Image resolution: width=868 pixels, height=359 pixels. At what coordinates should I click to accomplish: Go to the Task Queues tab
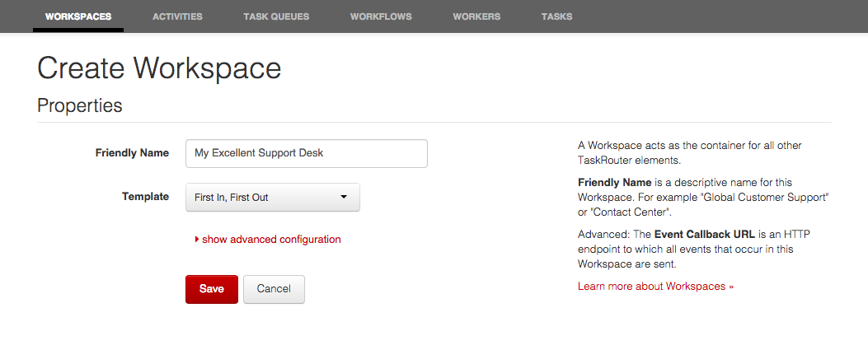click(x=276, y=16)
